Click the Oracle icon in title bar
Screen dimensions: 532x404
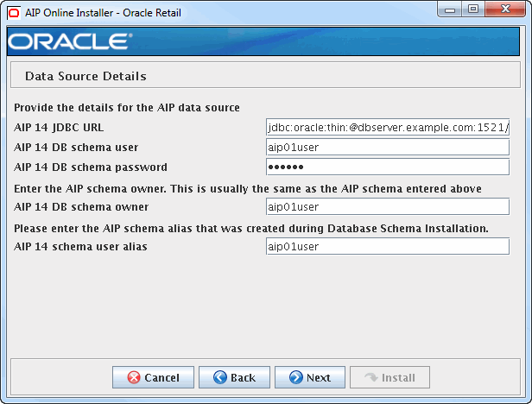(14, 13)
